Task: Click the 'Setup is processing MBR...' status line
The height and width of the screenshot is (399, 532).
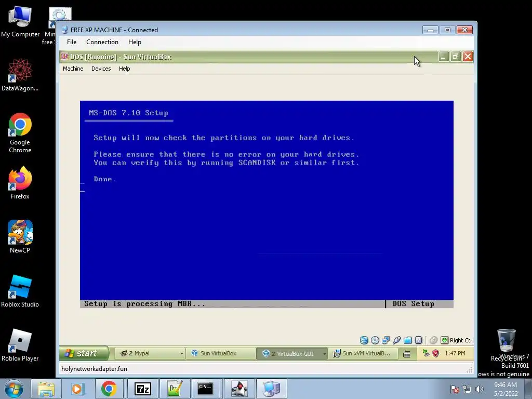Action: pyautogui.click(x=144, y=303)
